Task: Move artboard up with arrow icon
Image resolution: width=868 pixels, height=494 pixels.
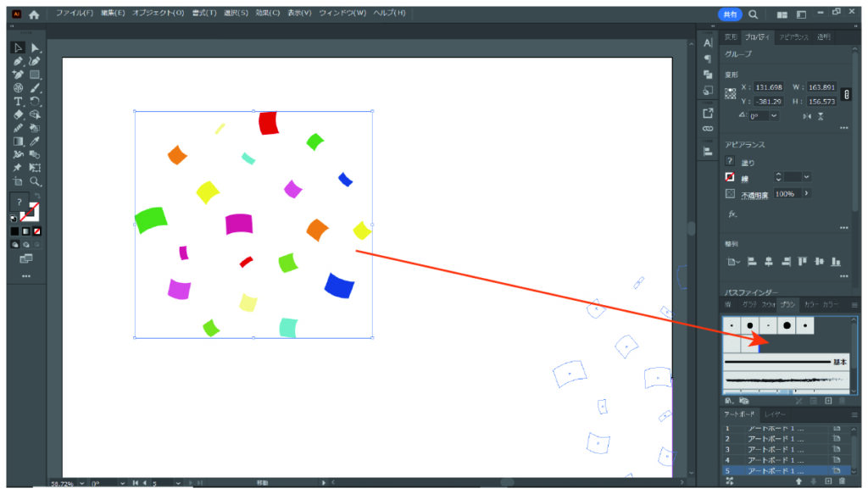Action: click(798, 481)
